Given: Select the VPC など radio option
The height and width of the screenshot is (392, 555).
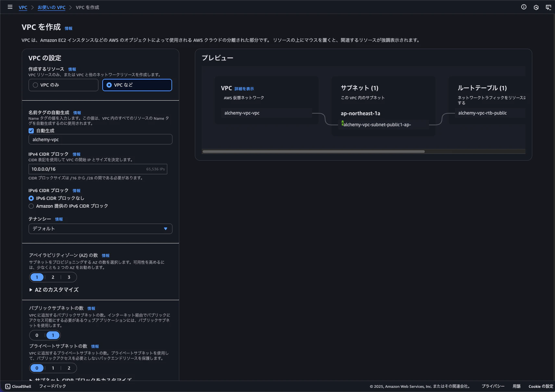Looking at the screenshot, I should click(137, 85).
